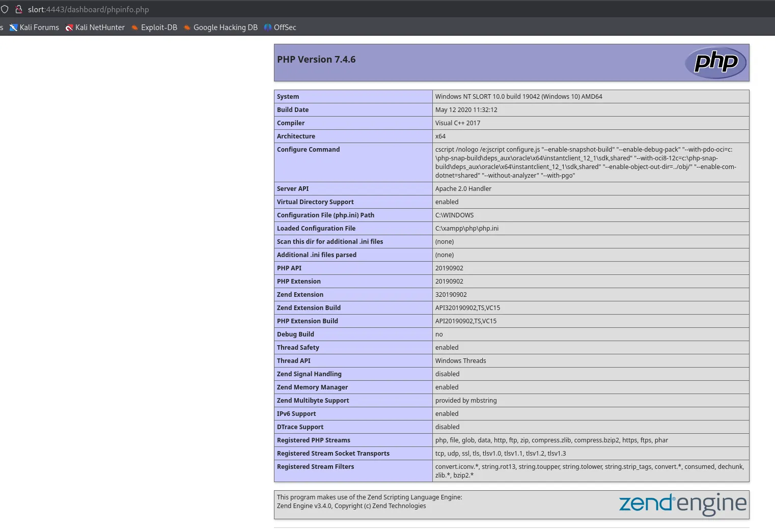Click the PHP Extension label
The image size is (775, 532).
click(299, 282)
